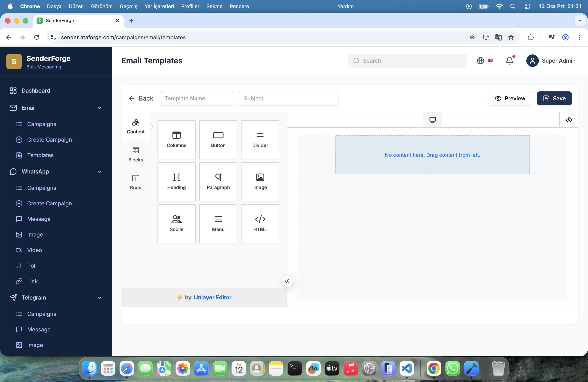
Task: Collapse the WhatsApp sidebar section
Action: tap(99, 172)
